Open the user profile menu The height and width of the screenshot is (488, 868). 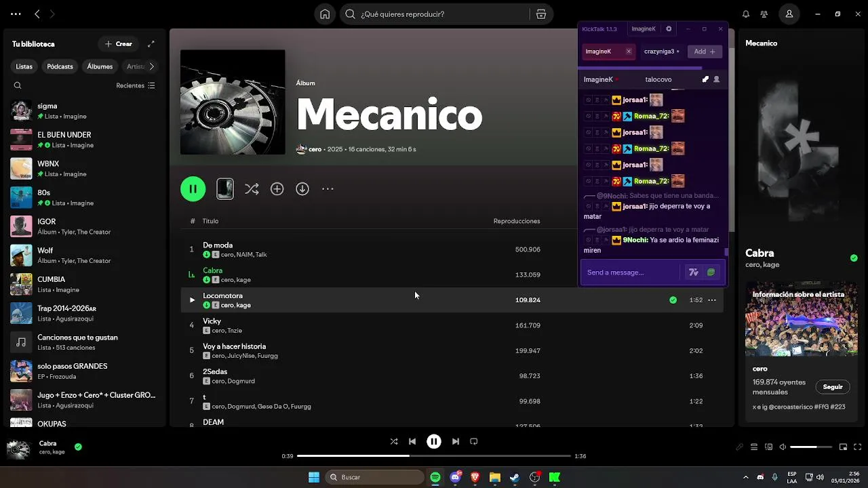789,14
